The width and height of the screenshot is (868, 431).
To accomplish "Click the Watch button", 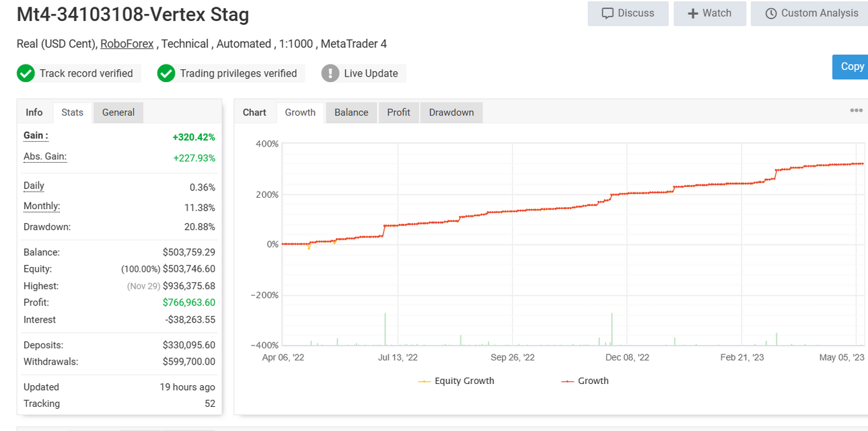I will pyautogui.click(x=710, y=13).
